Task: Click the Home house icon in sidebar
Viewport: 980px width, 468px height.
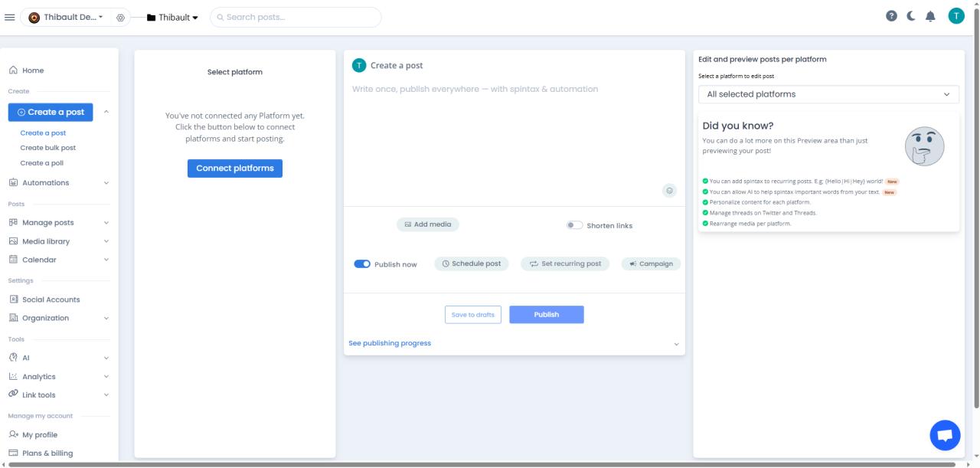Action: pyautogui.click(x=13, y=70)
